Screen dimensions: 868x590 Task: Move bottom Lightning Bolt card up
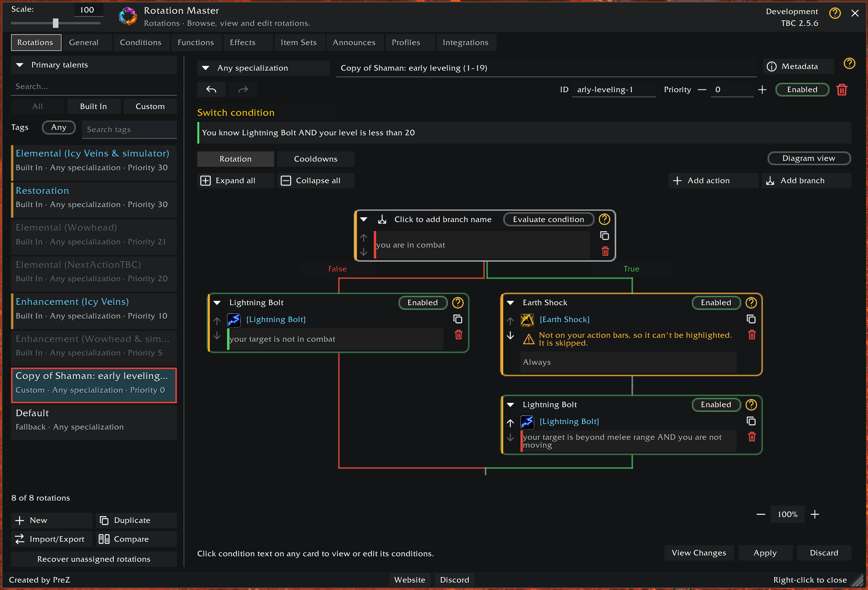pyautogui.click(x=510, y=423)
